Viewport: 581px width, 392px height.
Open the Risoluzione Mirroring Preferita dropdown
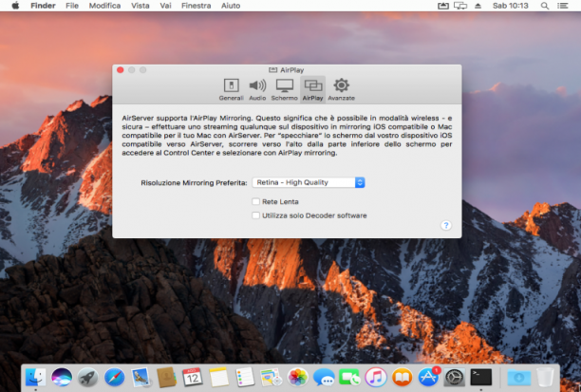pos(309,182)
